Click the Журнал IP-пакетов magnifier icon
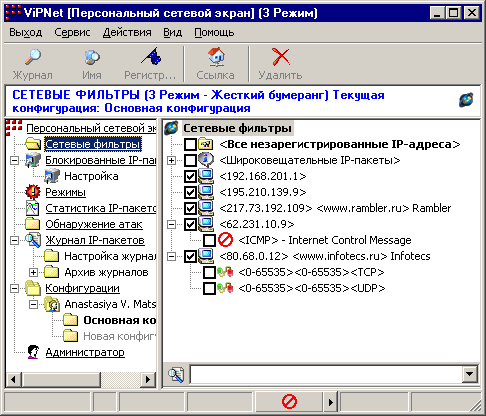The width and height of the screenshot is (486, 416). click(x=33, y=240)
